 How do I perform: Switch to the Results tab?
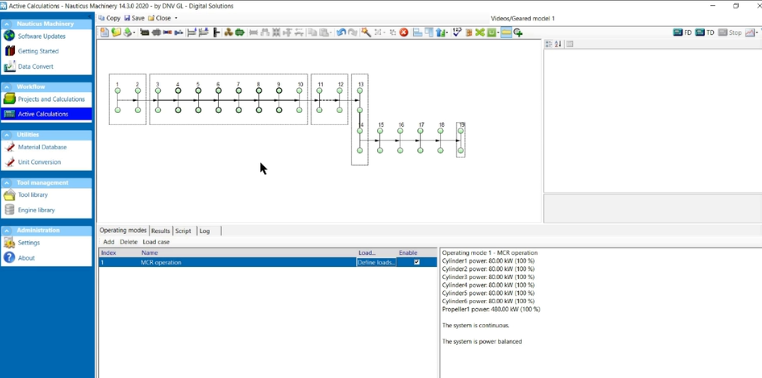[x=160, y=231]
